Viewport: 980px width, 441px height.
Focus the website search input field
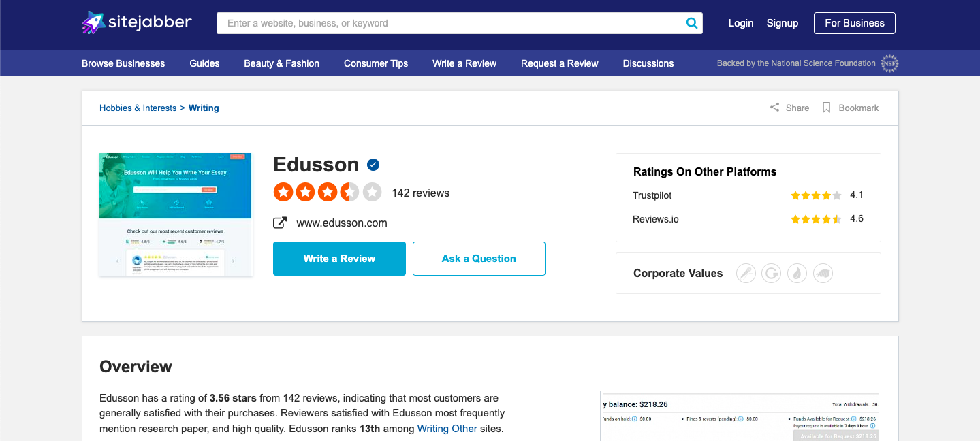click(449, 23)
